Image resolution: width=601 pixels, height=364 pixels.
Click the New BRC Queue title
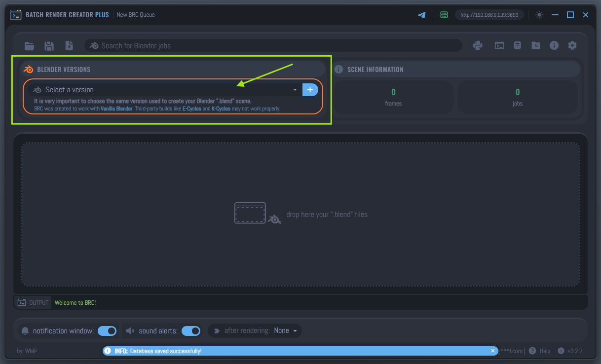coord(136,15)
